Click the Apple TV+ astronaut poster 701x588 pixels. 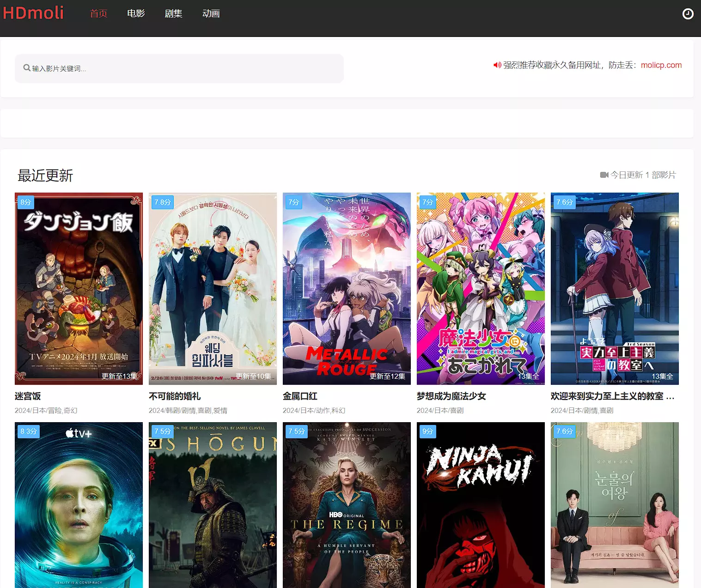(79, 504)
